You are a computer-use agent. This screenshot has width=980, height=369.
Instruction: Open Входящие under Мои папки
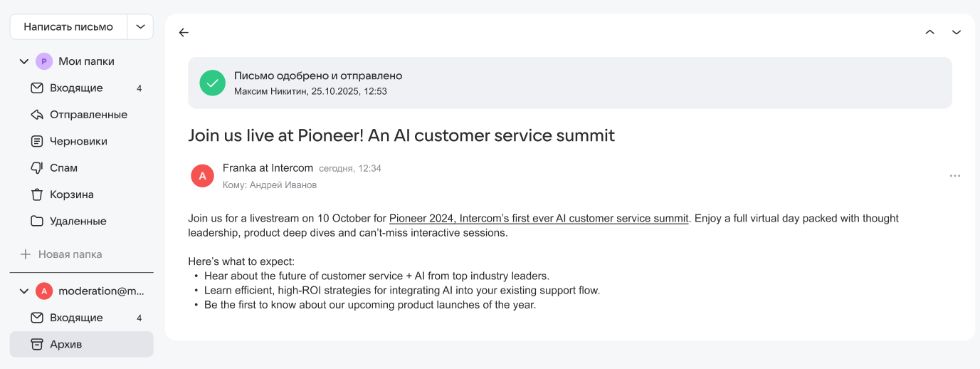pyautogui.click(x=76, y=88)
